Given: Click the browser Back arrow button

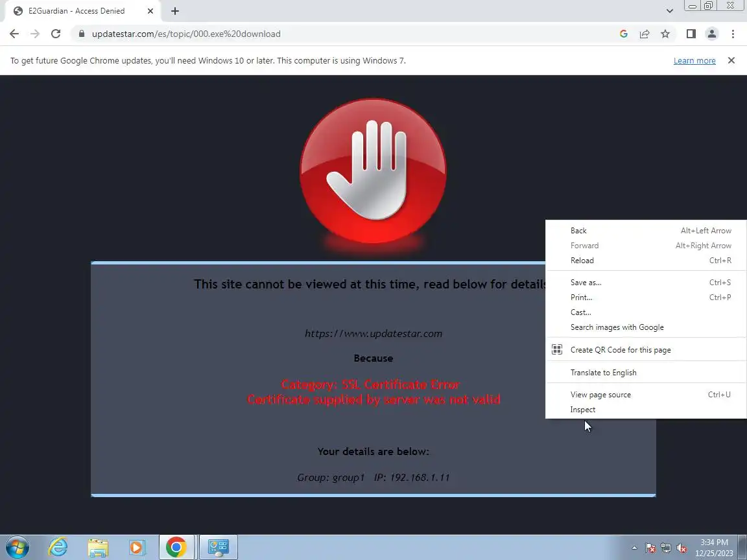Looking at the screenshot, I should point(14,34).
